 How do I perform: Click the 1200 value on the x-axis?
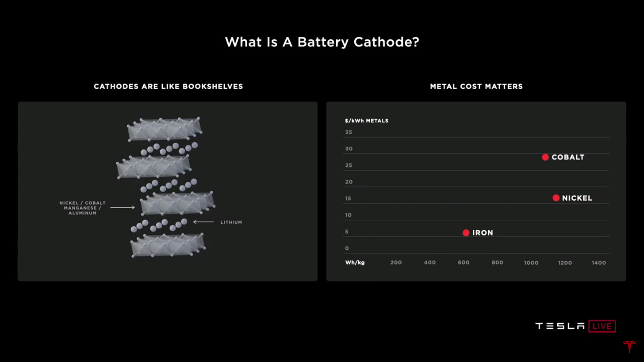click(x=565, y=263)
